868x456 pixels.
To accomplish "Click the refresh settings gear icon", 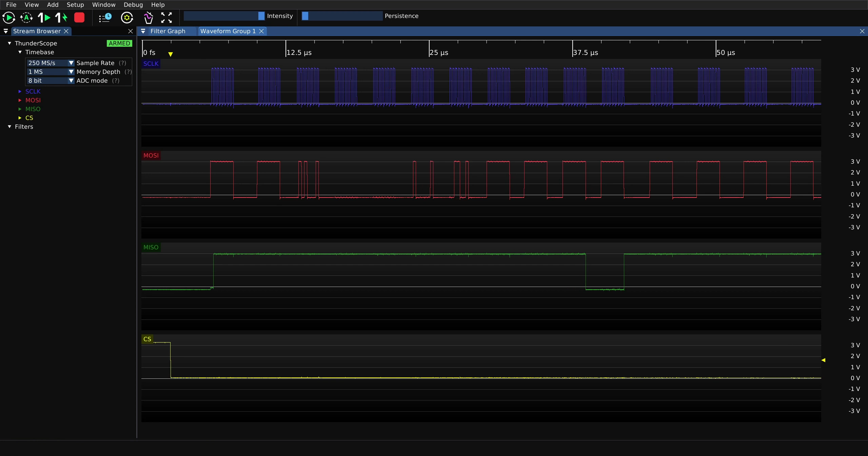I will tap(127, 18).
